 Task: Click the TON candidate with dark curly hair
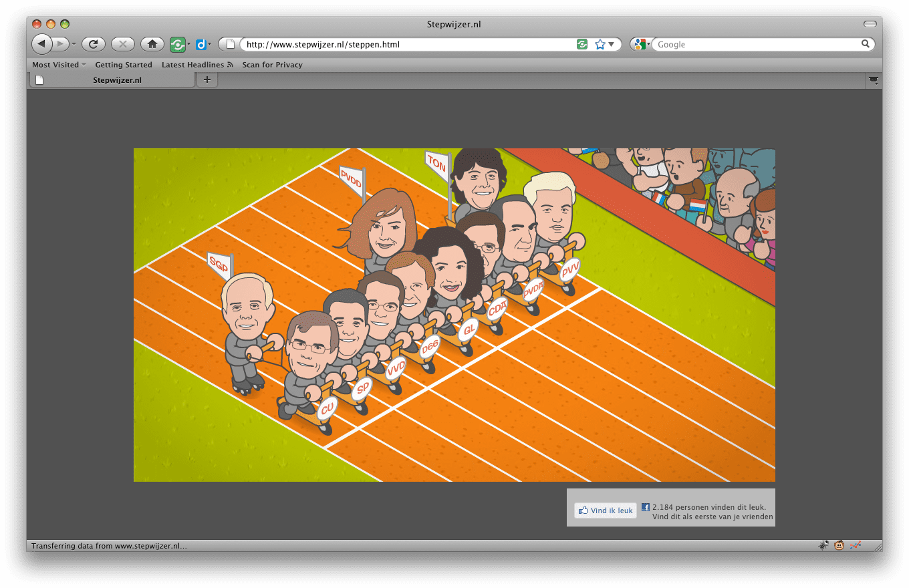(x=478, y=177)
